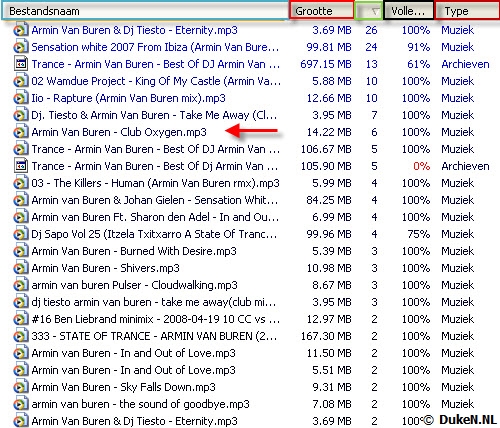
Task: Click the 91% completeness value
Action: tap(418, 47)
